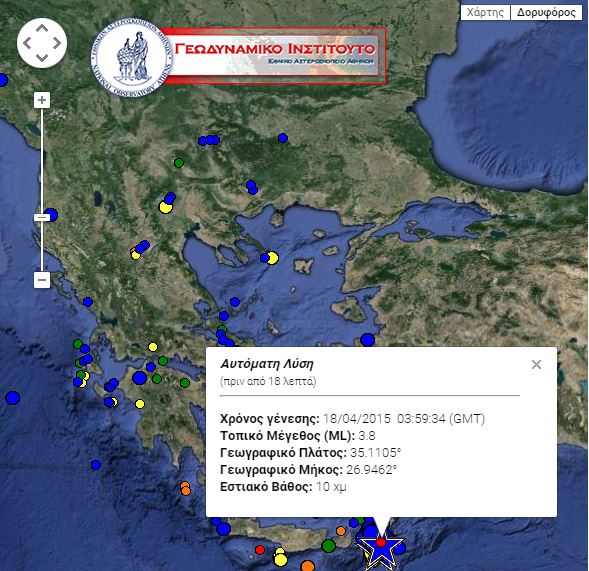Click the earthquake time 18/04/2015 03:59:34

coord(384,418)
